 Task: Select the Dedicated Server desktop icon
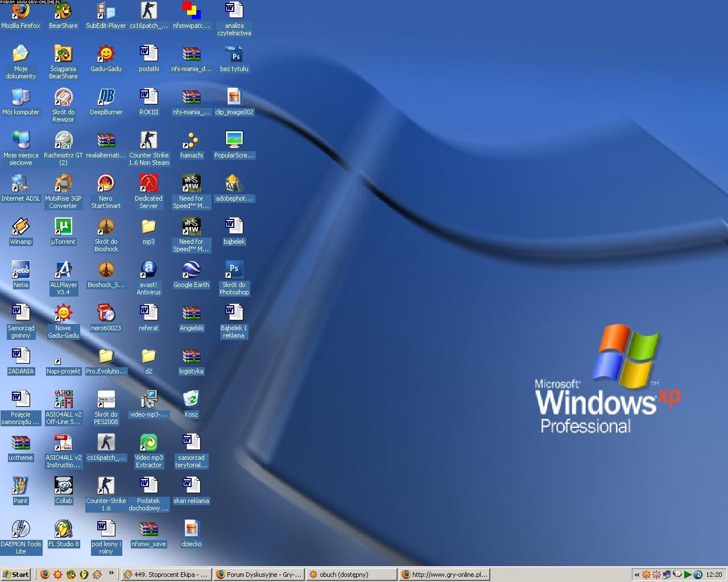click(x=148, y=192)
